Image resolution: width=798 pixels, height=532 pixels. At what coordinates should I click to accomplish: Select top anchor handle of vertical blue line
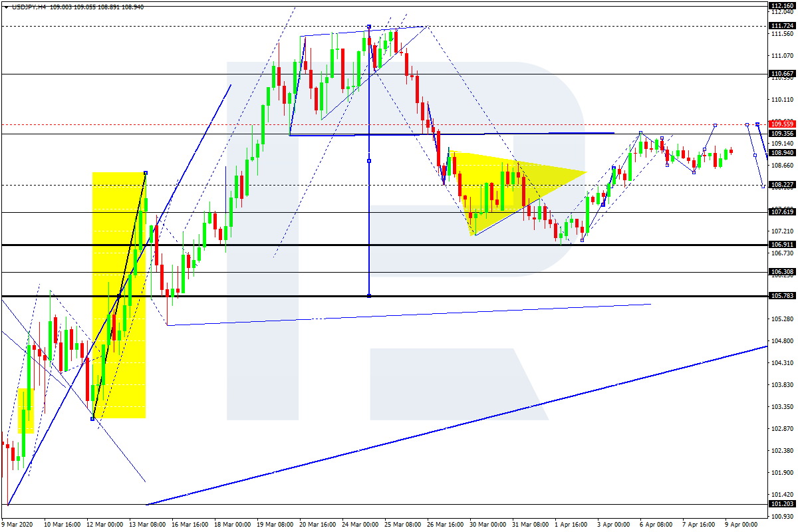click(368, 27)
